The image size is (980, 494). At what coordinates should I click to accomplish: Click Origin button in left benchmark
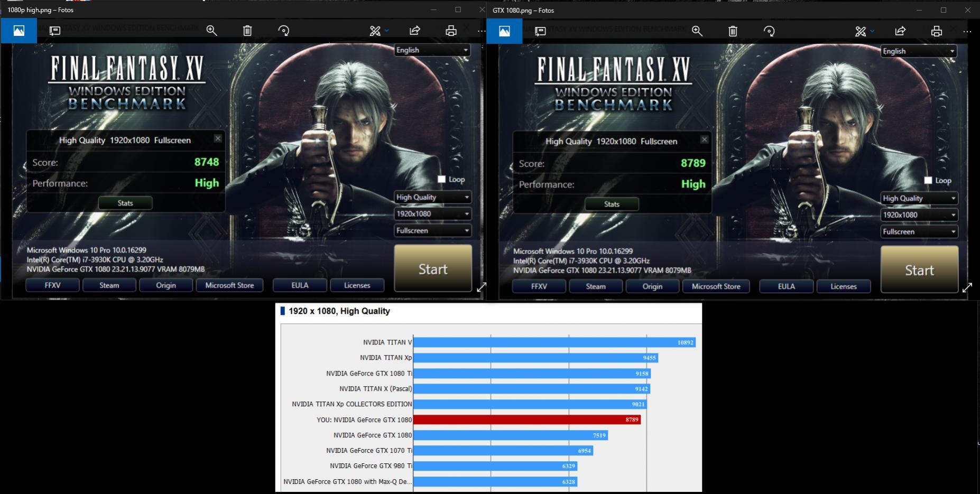166,285
